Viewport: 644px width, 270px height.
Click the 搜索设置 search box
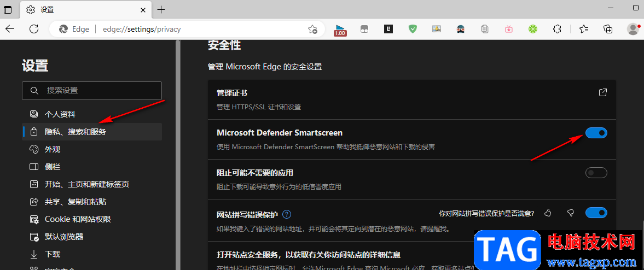[x=92, y=90]
